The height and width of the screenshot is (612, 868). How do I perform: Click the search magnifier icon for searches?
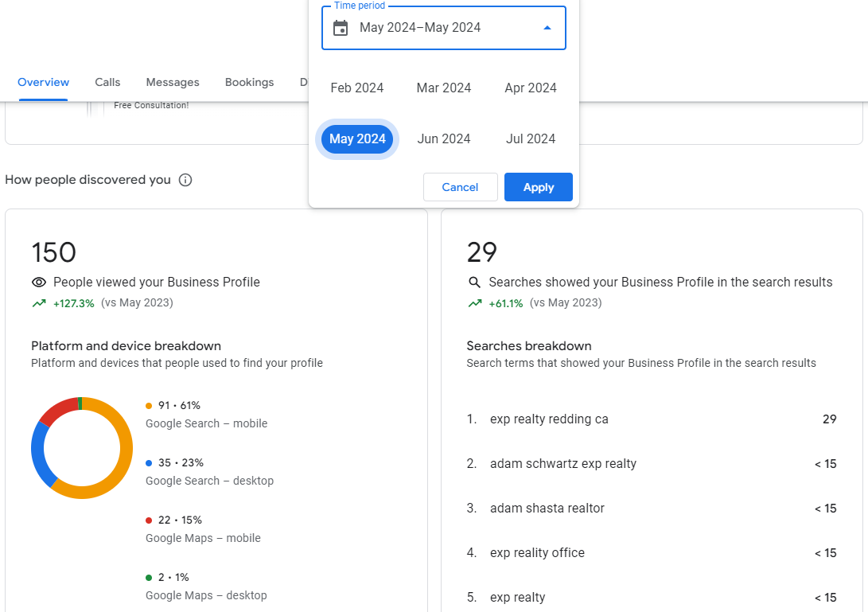pyautogui.click(x=474, y=283)
